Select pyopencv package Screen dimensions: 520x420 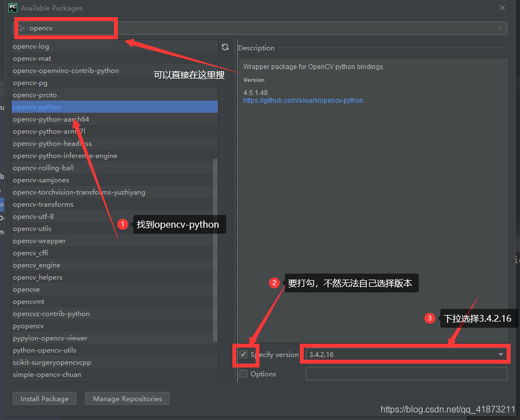[115, 326]
